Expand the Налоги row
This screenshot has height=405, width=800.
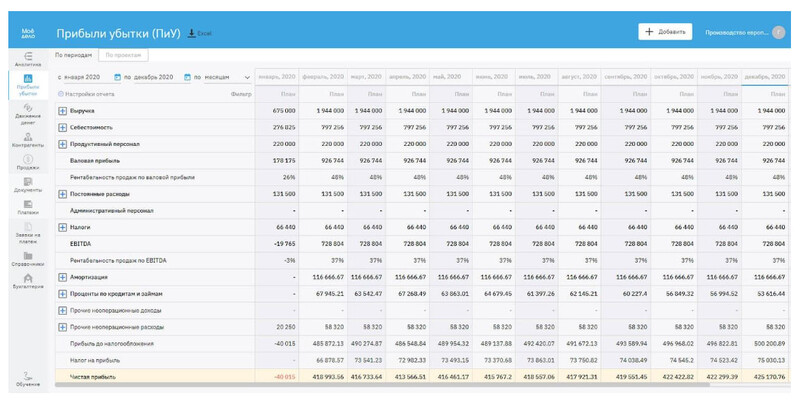click(62, 227)
